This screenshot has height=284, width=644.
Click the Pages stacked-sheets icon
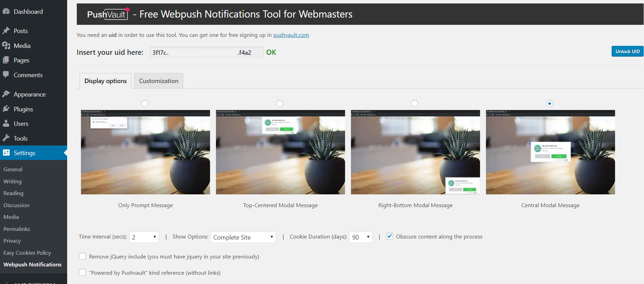click(6, 60)
